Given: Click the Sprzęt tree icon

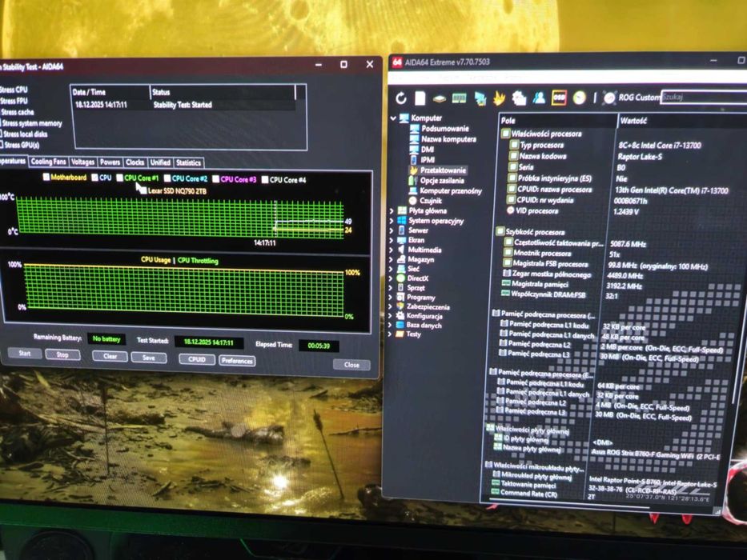Looking at the screenshot, I should [x=400, y=288].
